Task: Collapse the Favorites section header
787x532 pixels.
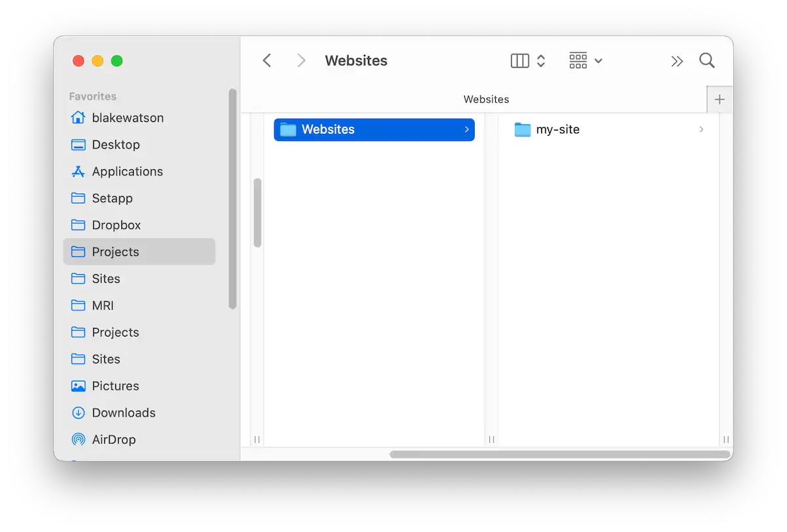Action: click(92, 96)
